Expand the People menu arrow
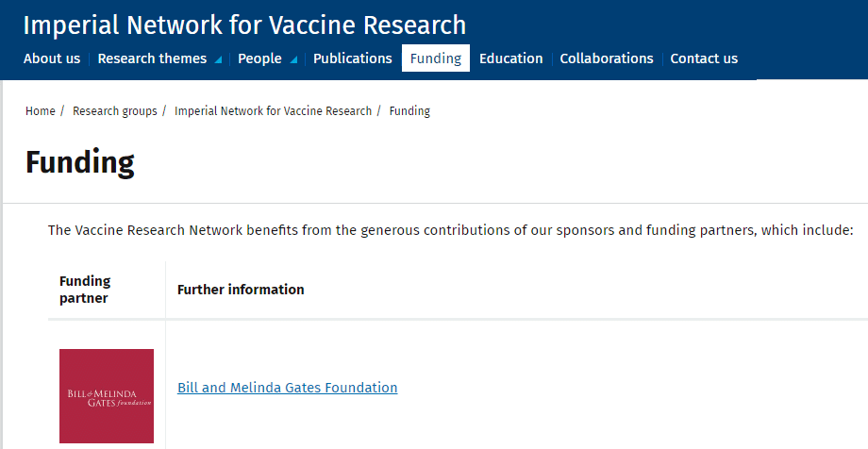Image resolution: width=868 pixels, height=449 pixels. (x=294, y=59)
